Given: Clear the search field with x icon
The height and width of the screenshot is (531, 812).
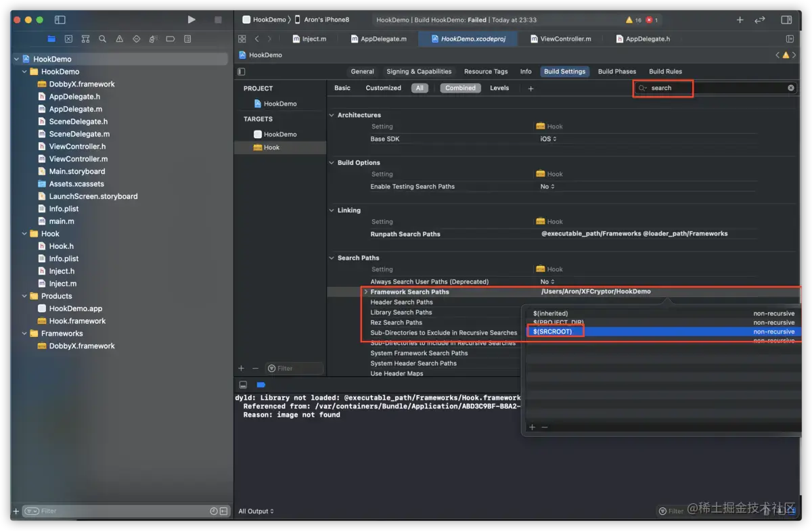Looking at the screenshot, I should coord(790,88).
